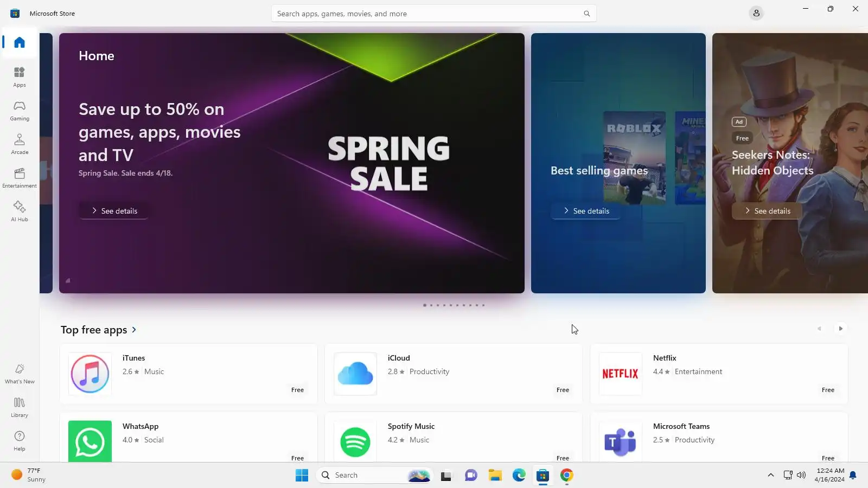The width and height of the screenshot is (868, 488).
Task: Expand Top free apps section chevron
Action: [134, 330]
